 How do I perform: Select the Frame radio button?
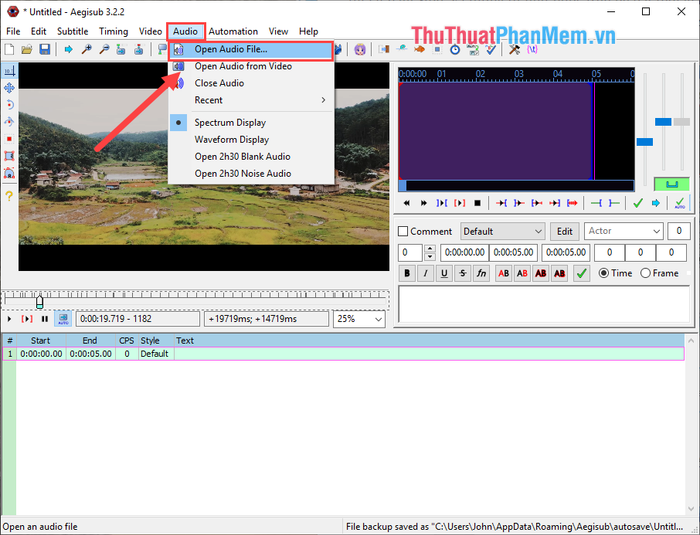(645, 273)
